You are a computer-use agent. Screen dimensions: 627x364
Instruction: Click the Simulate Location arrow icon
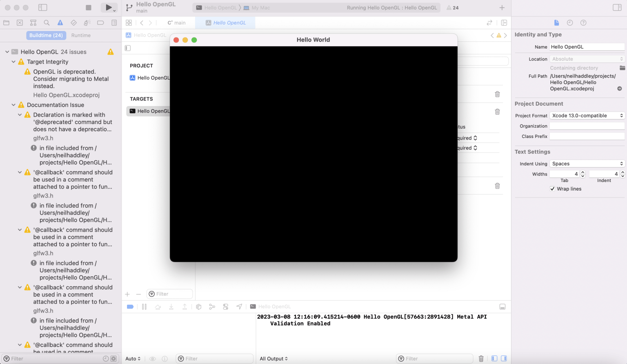tap(239, 307)
